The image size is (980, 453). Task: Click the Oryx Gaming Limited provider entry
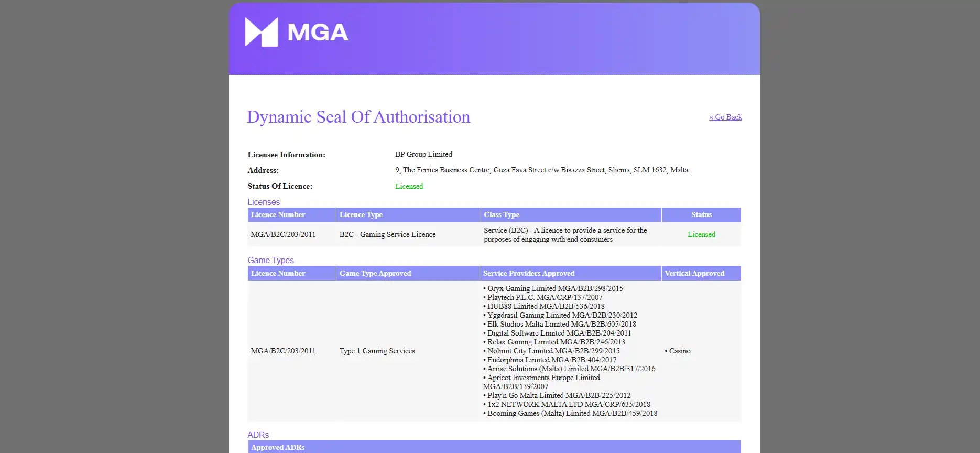(553, 288)
